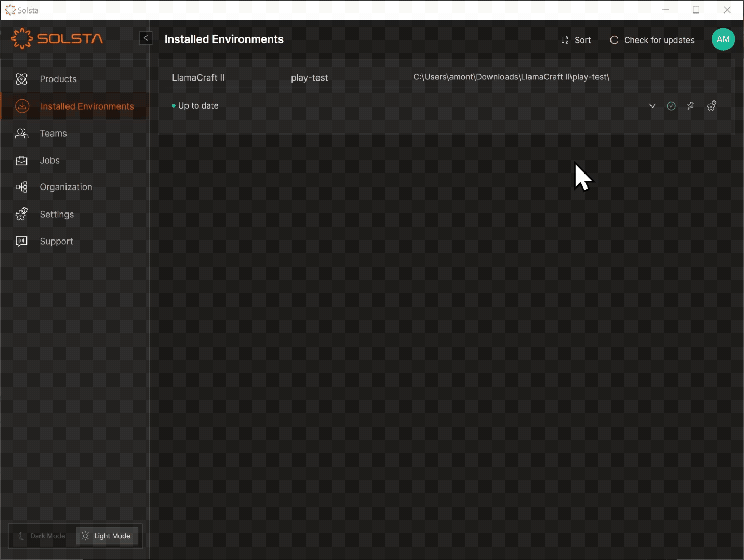Expand LlamaCraft II details chevron

click(652, 106)
